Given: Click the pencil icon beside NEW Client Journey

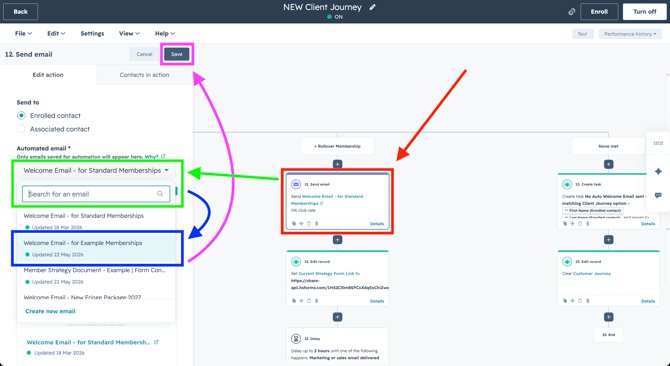Looking at the screenshot, I should (373, 7).
